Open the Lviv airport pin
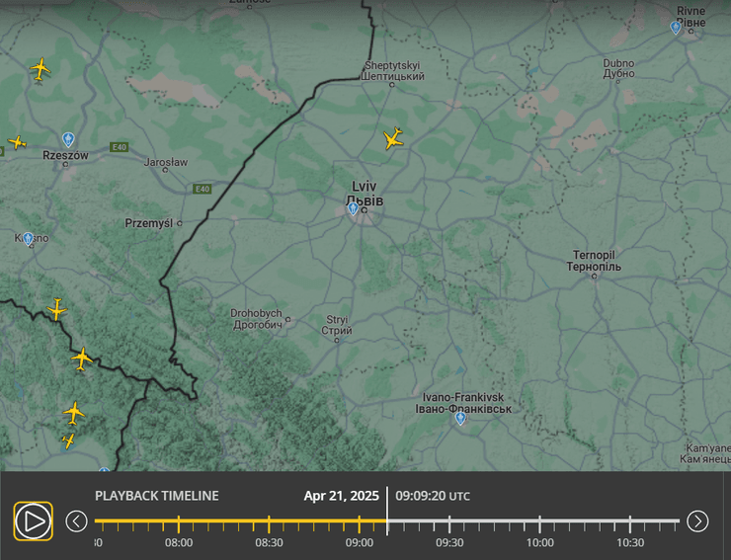Viewport: 731px width, 560px height. click(353, 208)
